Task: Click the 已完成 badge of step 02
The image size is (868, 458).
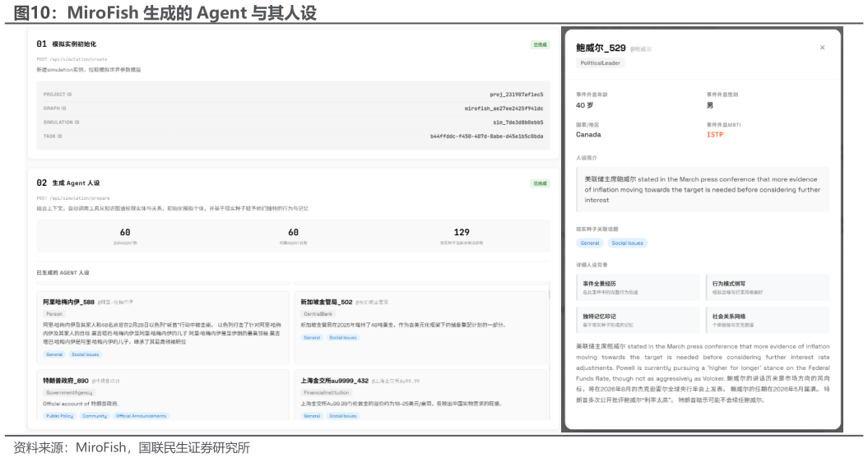Action: 540,183
